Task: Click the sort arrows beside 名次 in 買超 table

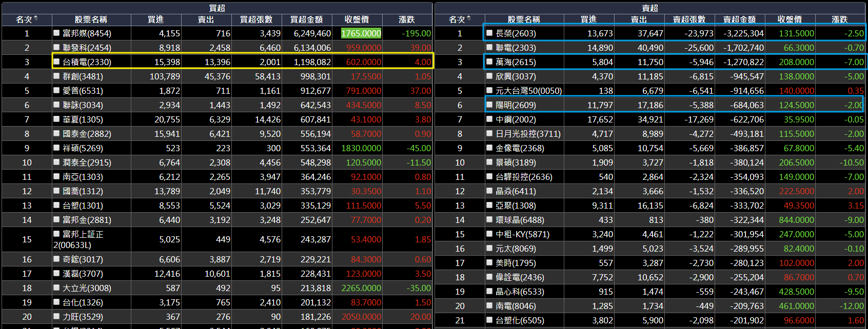Action: tap(36, 19)
